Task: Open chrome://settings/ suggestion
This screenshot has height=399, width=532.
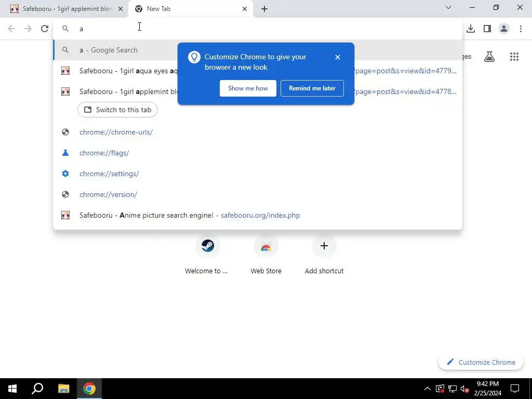Action: [x=258, y=174]
